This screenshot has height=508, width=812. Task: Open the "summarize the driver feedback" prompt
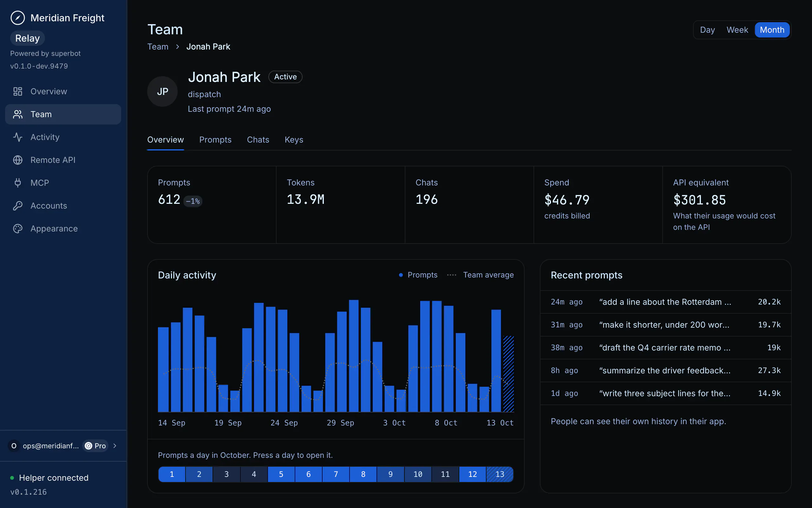[x=666, y=371]
